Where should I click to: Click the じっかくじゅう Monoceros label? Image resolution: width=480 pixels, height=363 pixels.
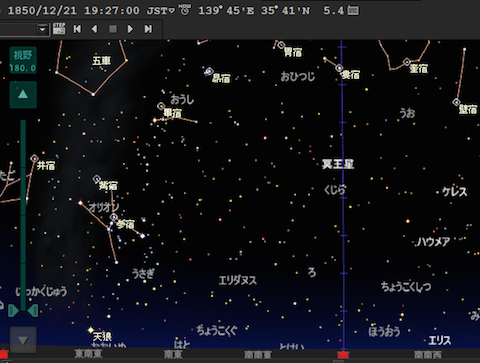[x=41, y=292]
